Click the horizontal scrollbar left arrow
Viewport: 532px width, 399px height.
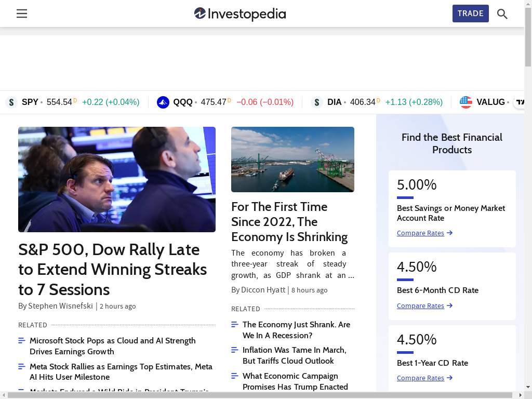[x=4, y=395]
